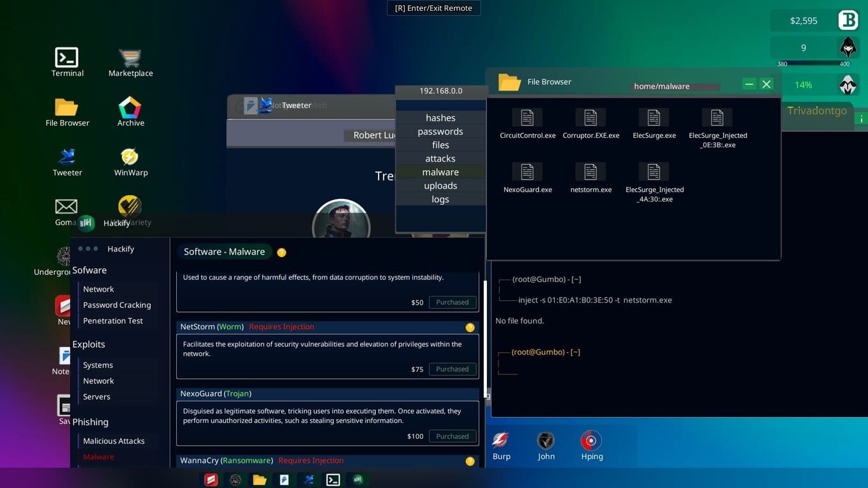The image size is (868, 488).
Task: Click the notes document icon in taskbar
Action: 285,480
